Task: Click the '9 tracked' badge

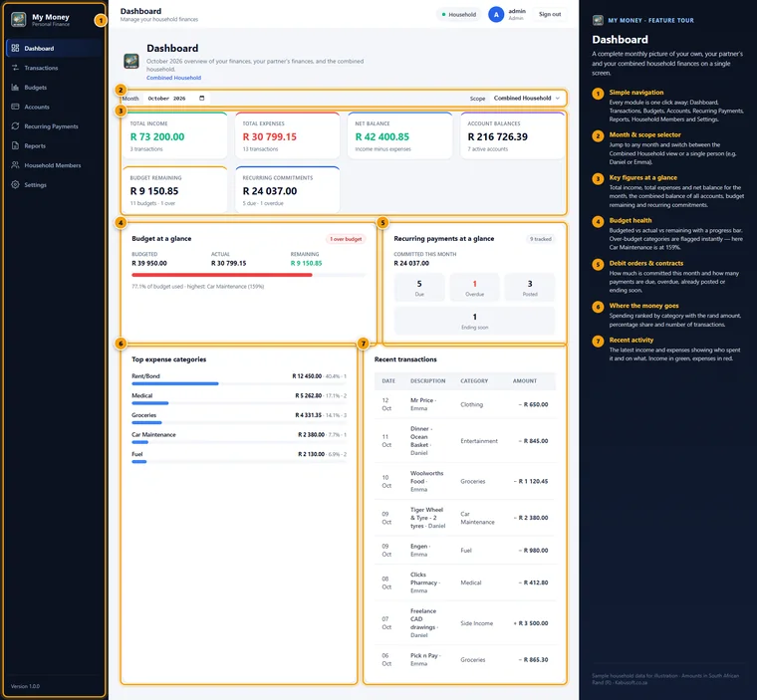Action: pyautogui.click(x=540, y=239)
